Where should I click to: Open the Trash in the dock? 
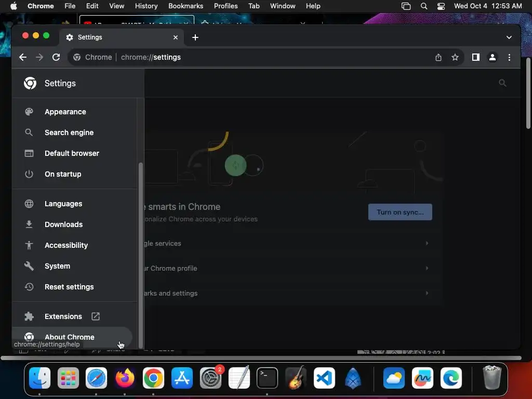coord(491,377)
